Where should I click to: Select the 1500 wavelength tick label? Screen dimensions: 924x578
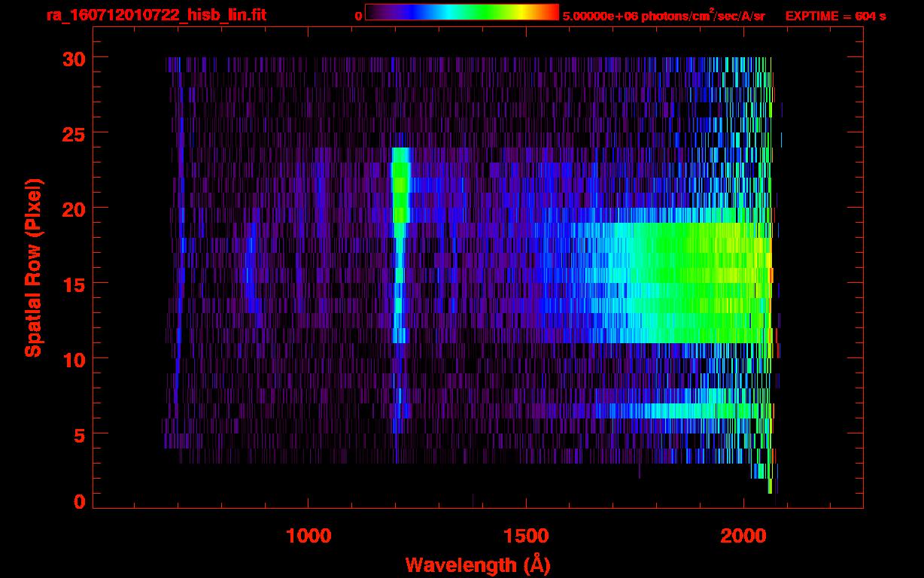[x=526, y=536]
